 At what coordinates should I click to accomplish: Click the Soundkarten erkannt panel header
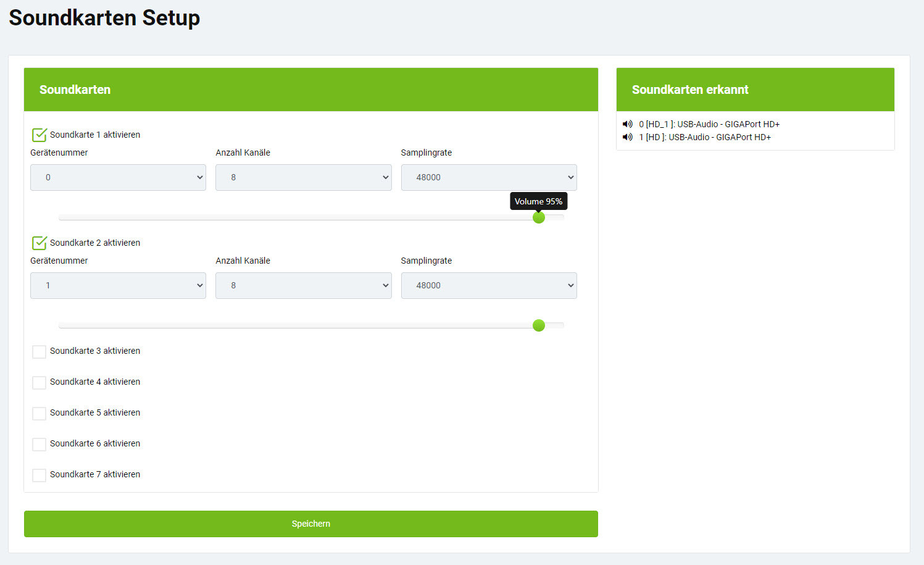click(x=755, y=90)
